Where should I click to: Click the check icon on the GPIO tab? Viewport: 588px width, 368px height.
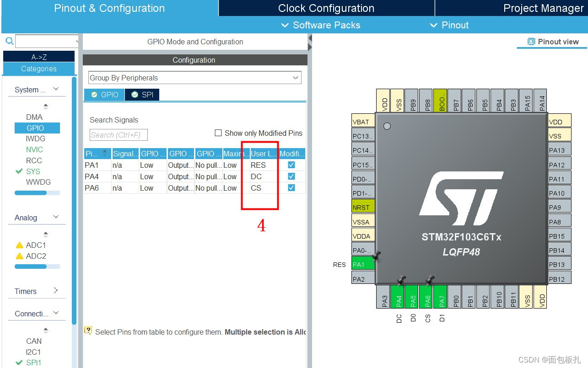(x=94, y=95)
